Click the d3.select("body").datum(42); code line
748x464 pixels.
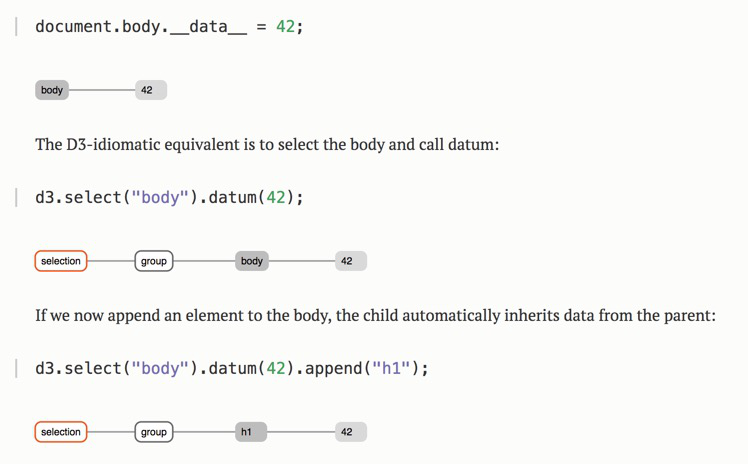(169, 197)
